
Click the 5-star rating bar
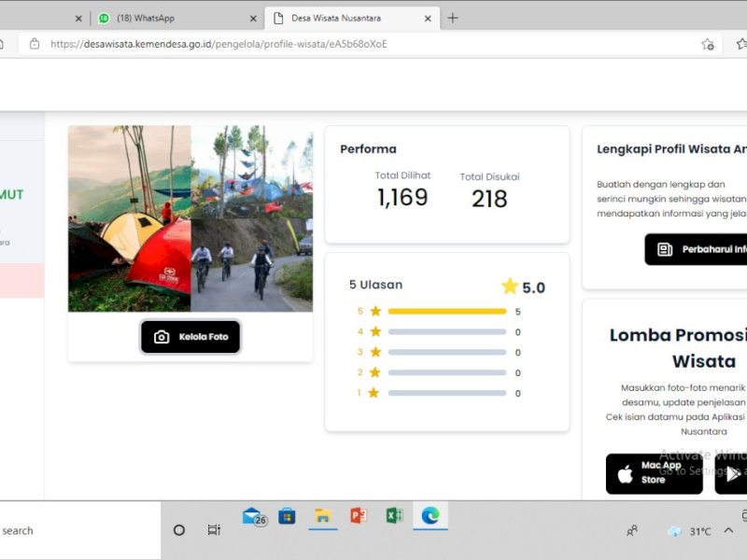[447, 312]
